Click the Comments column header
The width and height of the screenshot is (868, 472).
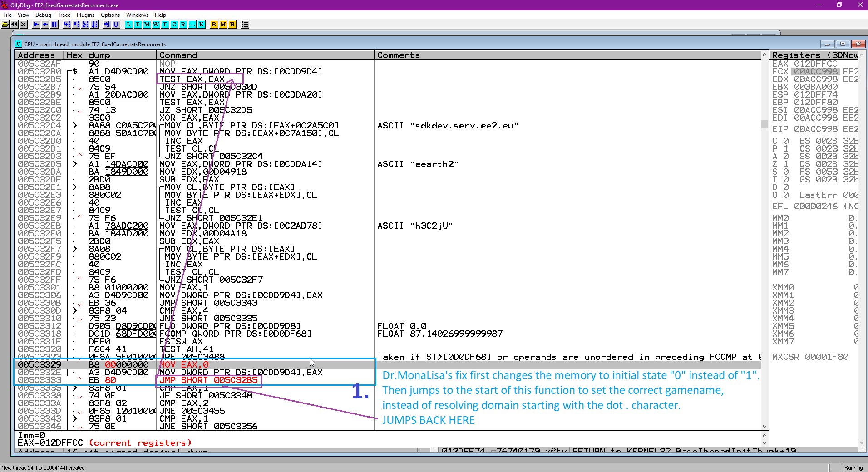[x=567, y=55]
